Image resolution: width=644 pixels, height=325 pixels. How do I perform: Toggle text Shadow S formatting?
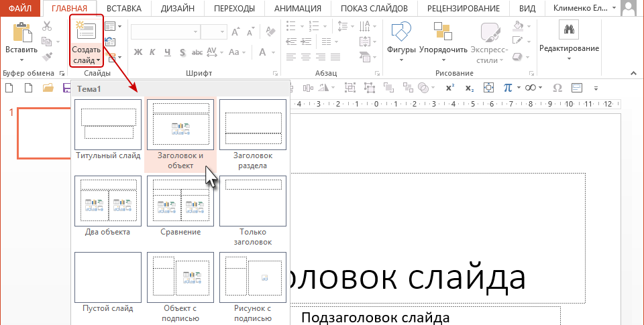(x=182, y=52)
